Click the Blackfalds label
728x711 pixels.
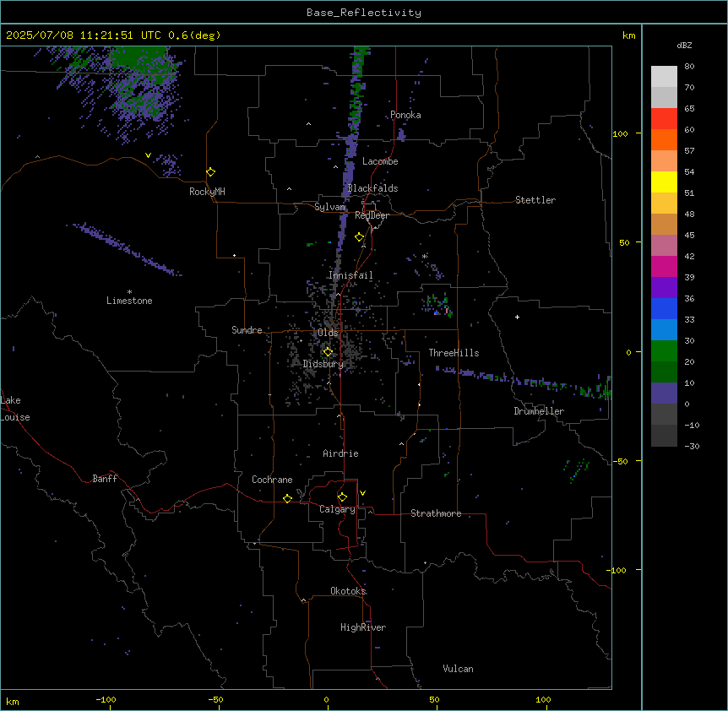click(x=372, y=188)
